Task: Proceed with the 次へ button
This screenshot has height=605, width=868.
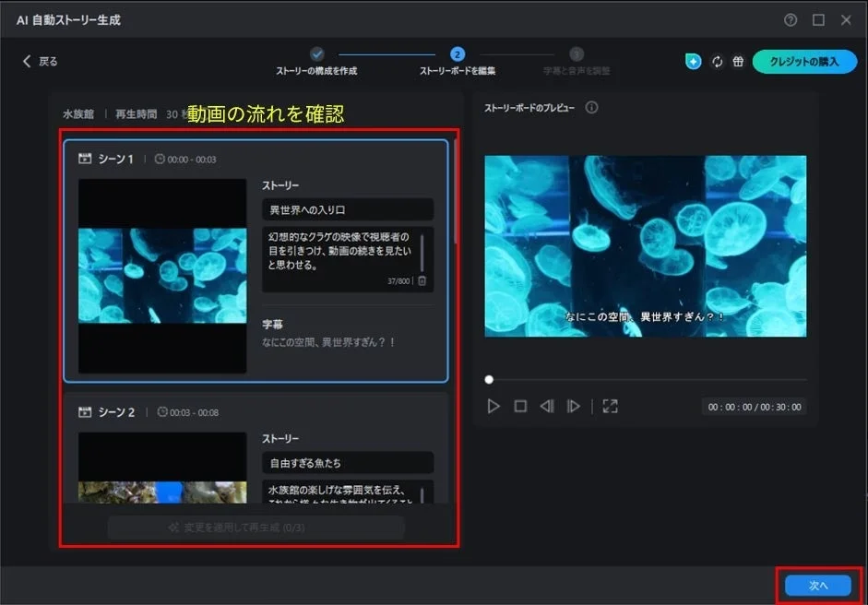Action: 818,585
